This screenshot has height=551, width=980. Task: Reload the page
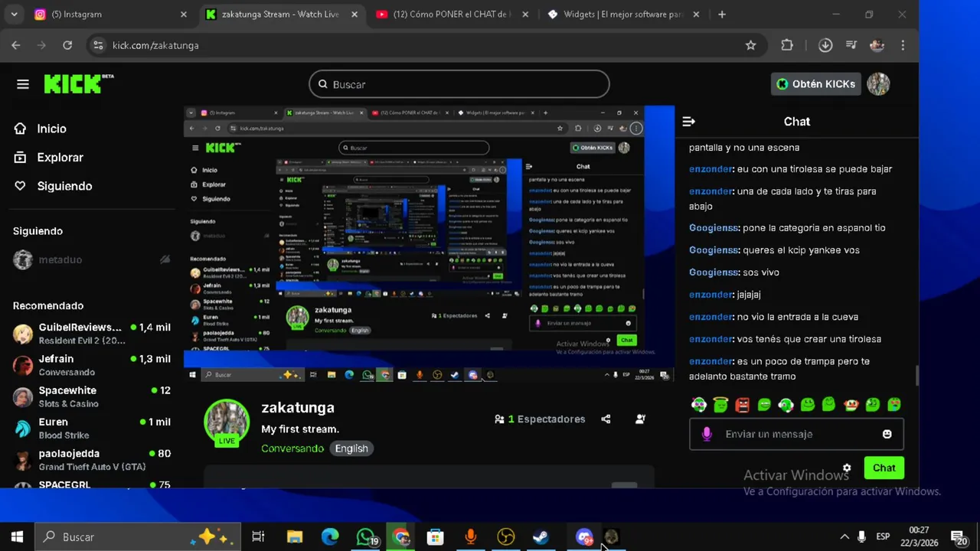click(67, 45)
